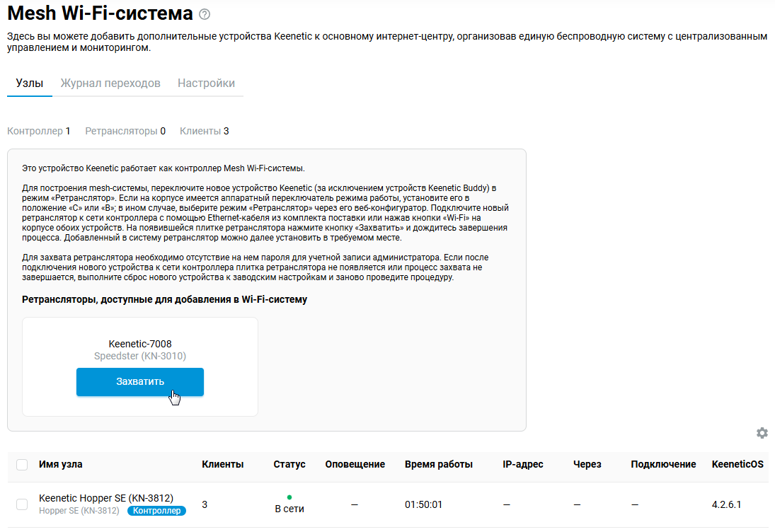Screen dimensions: 775x532
Task: Filter nodes by Контроллер 1
Action: coord(39,131)
